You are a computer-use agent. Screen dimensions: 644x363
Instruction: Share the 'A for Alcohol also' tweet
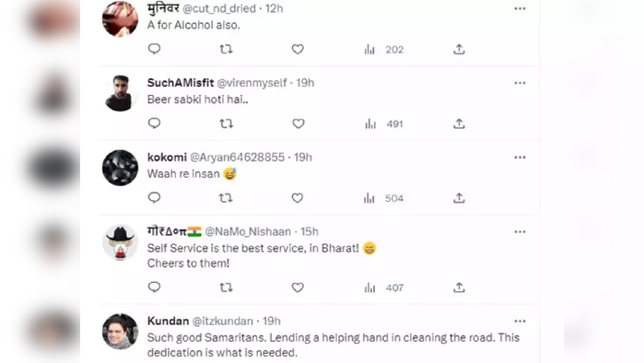459,49
